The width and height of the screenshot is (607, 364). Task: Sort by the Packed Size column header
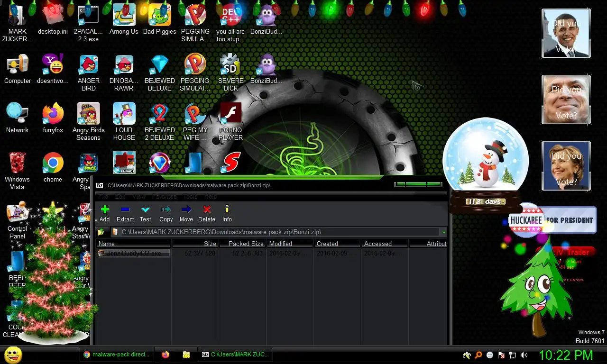242,244
